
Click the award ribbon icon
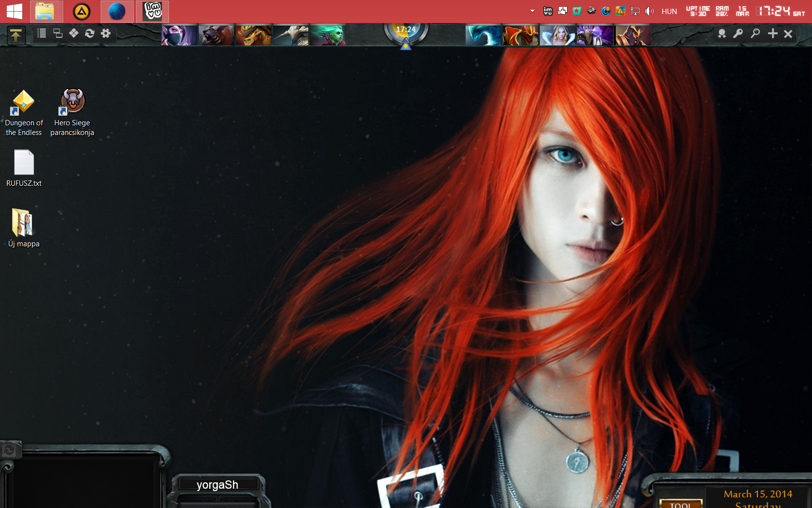pos(722,33)
